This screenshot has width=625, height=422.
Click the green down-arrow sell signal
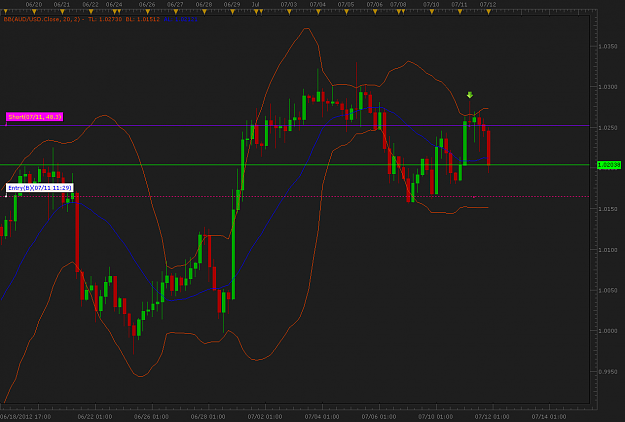click(470, 95)
